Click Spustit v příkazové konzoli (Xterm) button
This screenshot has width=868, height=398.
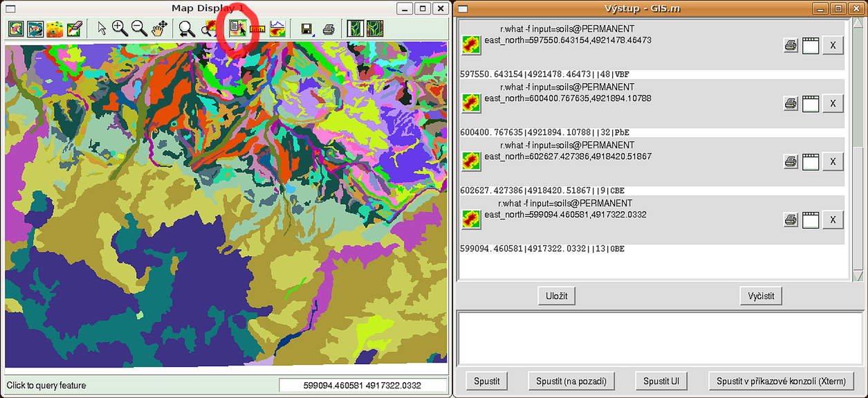pyautogui.click(x=781, y=381)
